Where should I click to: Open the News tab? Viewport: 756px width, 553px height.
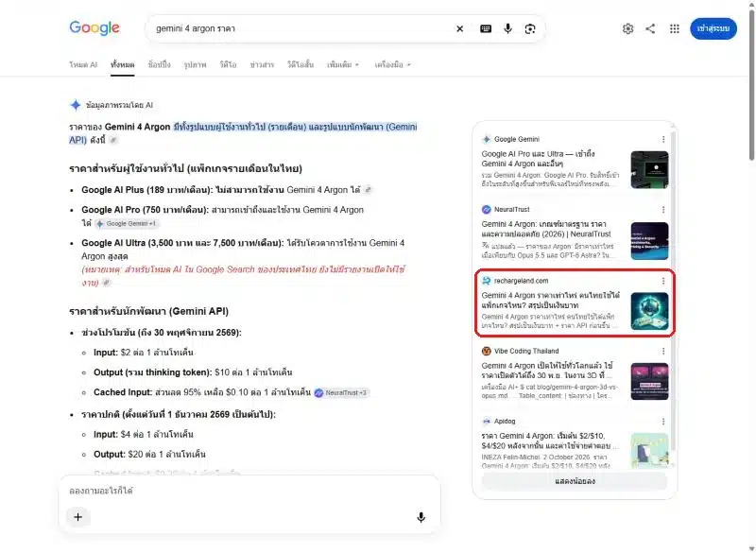[x=262, y=64]
